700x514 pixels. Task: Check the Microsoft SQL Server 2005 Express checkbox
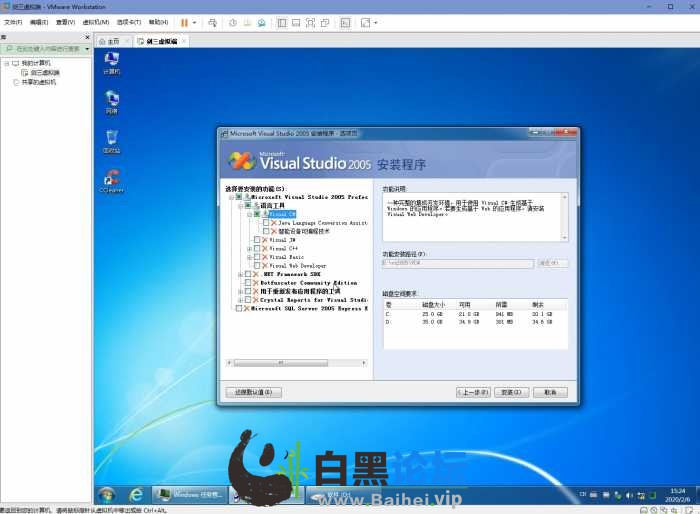[239, 309]
